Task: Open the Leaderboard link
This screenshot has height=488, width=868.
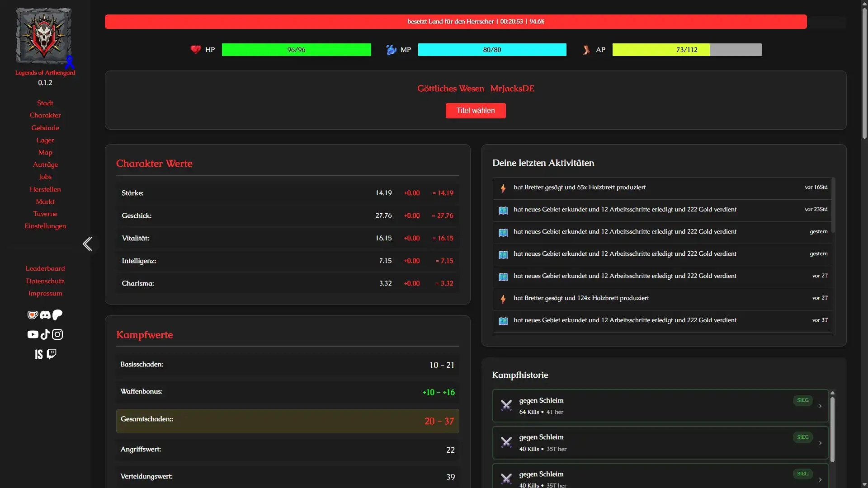Action: [x=45, y=268]
